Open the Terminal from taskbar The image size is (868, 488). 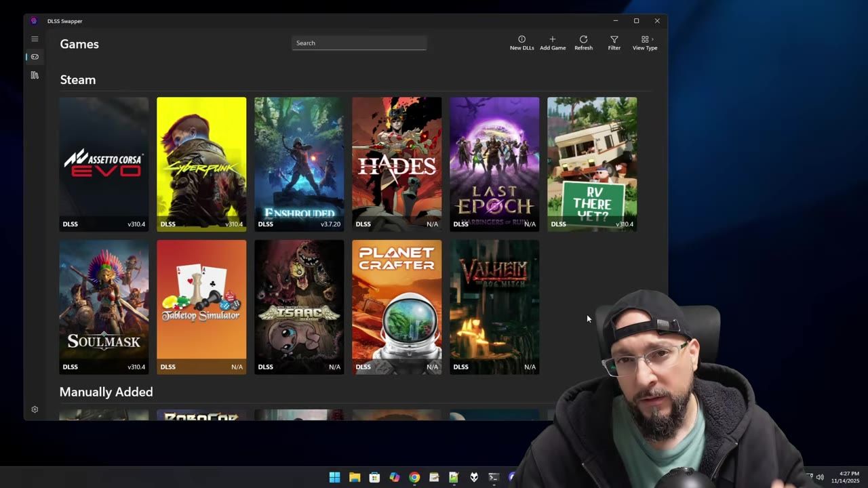tap(494, 477)
